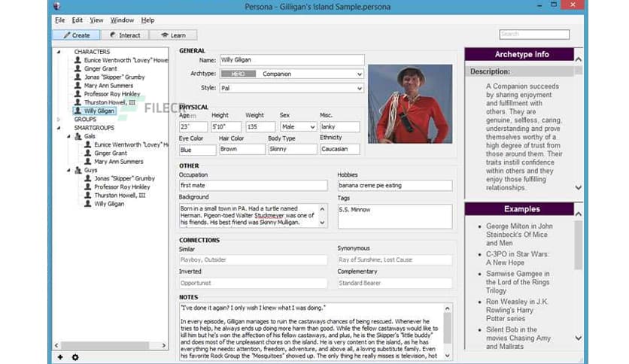Open the gear settings icon at bottom left
Screen dimensions: 629x364
74,356
